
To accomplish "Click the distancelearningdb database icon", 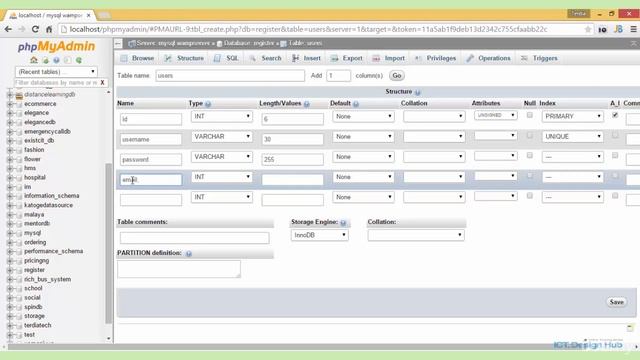I will pos(19,95).
